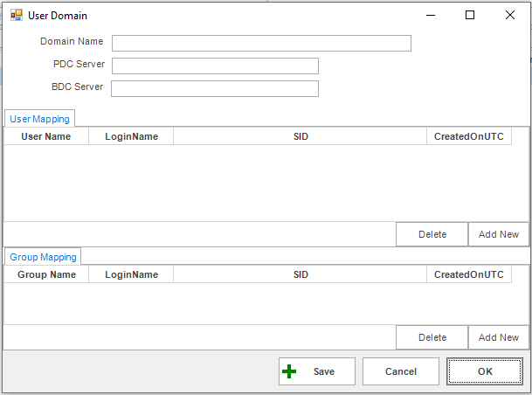The width and height of the screenshot is (532, 395).
Task: Click the User Domain window icon in title bar
Action: pos(17,15)
